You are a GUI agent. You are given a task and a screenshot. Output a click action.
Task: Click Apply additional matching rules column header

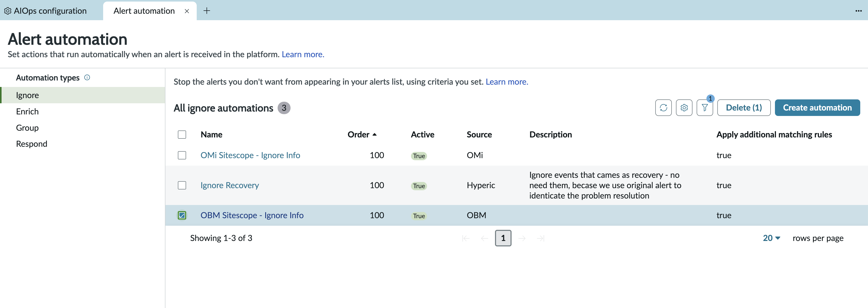click(774, 135)
